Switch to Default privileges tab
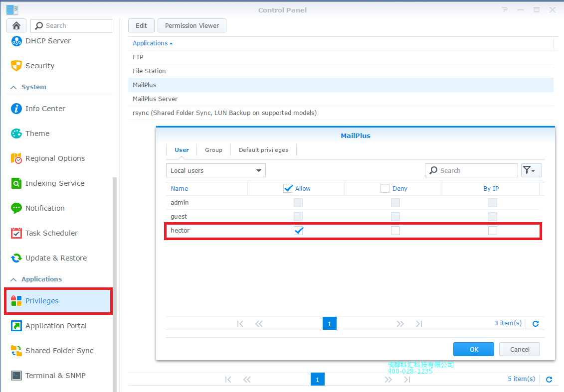564x392 pixels. pyautogui.click(x=263, y=150)
